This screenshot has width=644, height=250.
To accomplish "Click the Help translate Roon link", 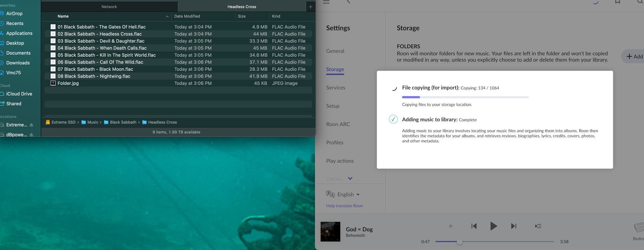I will point(344,206).
